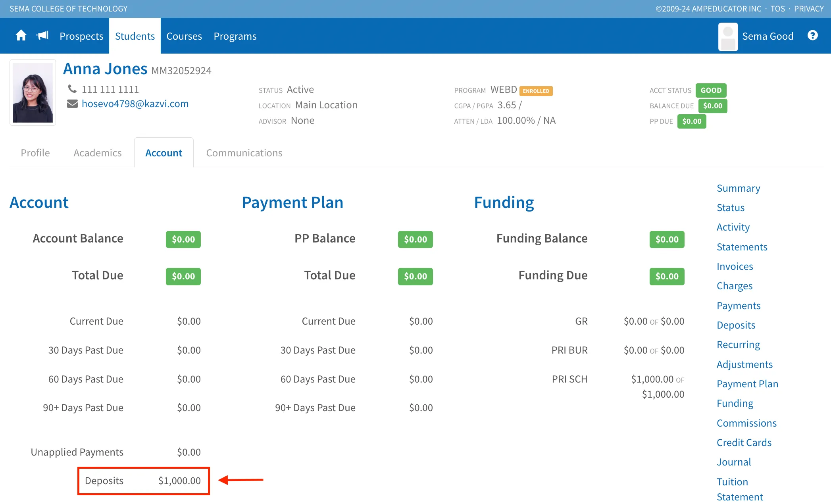
Task: Go to Courses in navigation bar
Action: tap(184, 36)
